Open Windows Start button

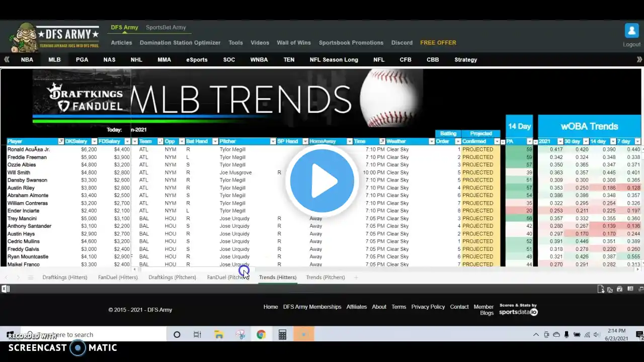(10, 334)
